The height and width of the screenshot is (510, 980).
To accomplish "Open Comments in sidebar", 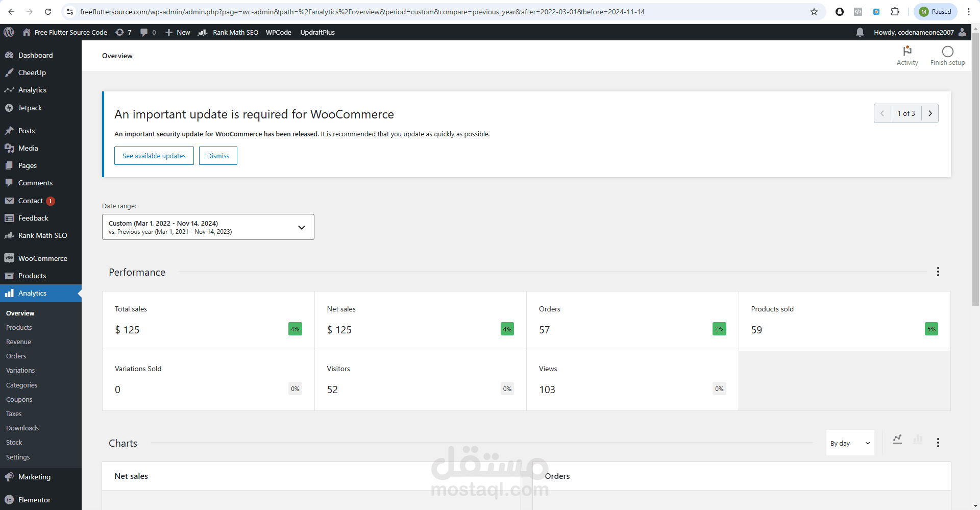I will [41, 183].
